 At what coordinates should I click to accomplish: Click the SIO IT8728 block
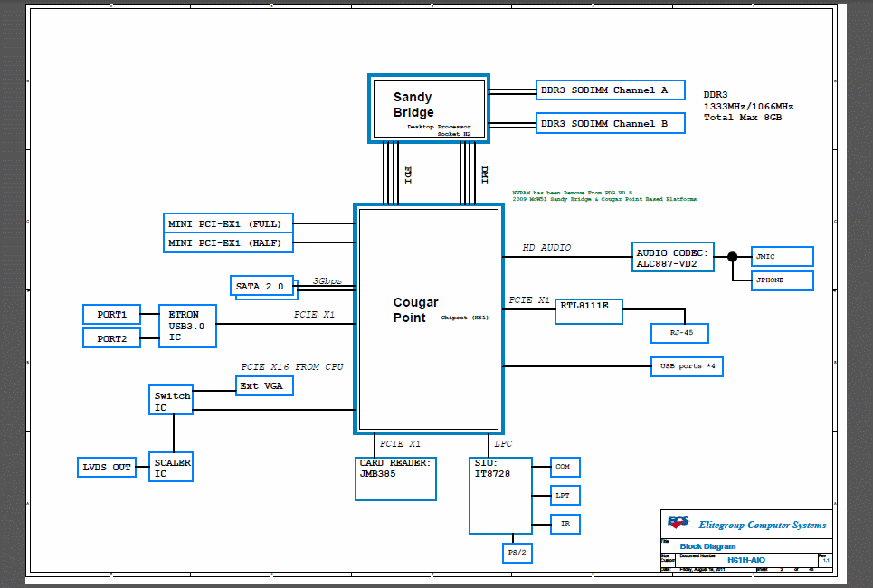[500, 495]
